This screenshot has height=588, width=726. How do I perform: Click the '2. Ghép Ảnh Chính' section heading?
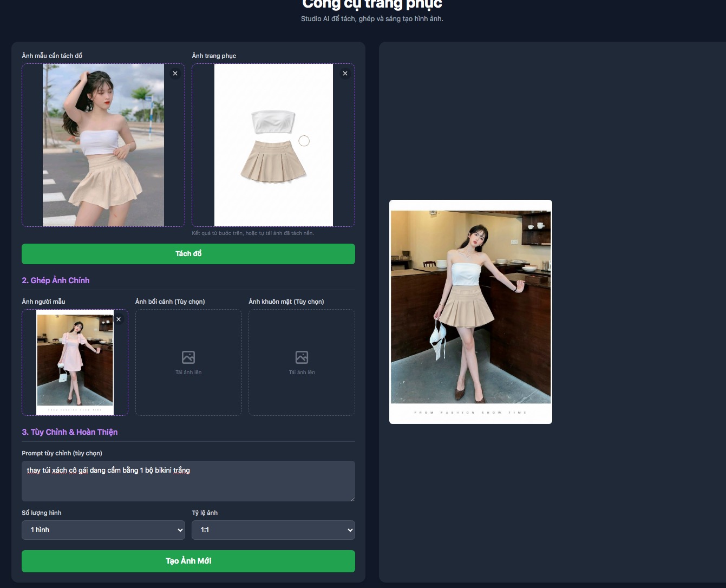56,280
